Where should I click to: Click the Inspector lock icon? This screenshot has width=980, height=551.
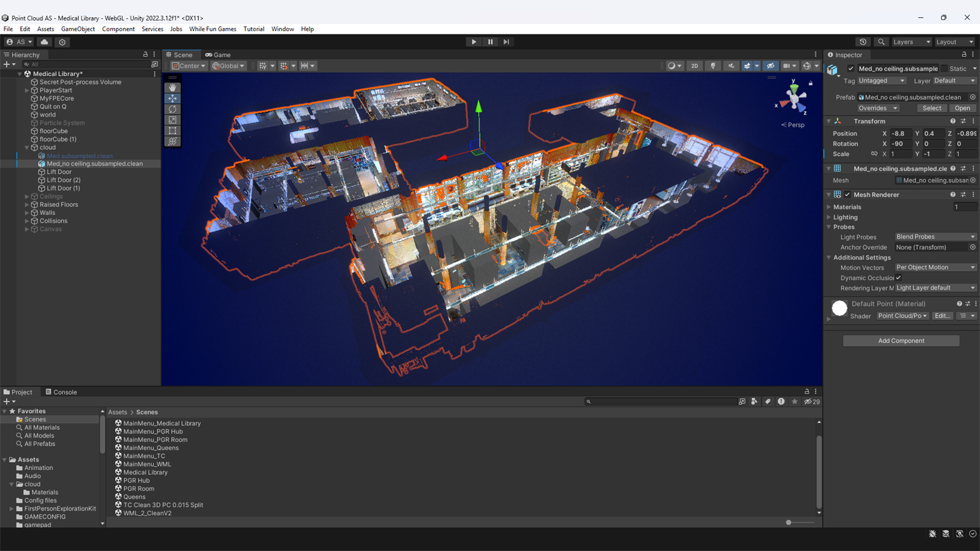click(964, 54)
